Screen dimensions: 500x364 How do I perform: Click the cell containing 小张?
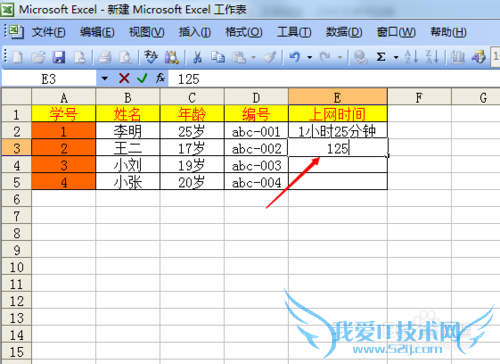click(128, 182)
